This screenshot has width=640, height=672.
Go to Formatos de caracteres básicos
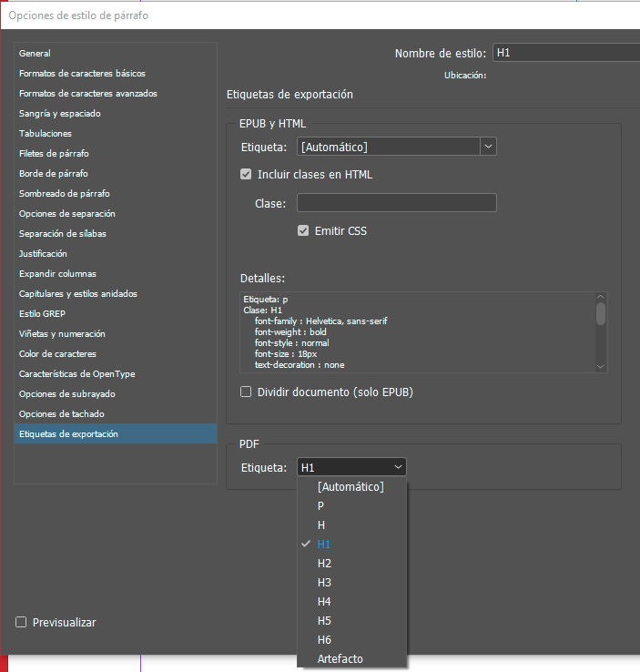(x=82, y=74)
